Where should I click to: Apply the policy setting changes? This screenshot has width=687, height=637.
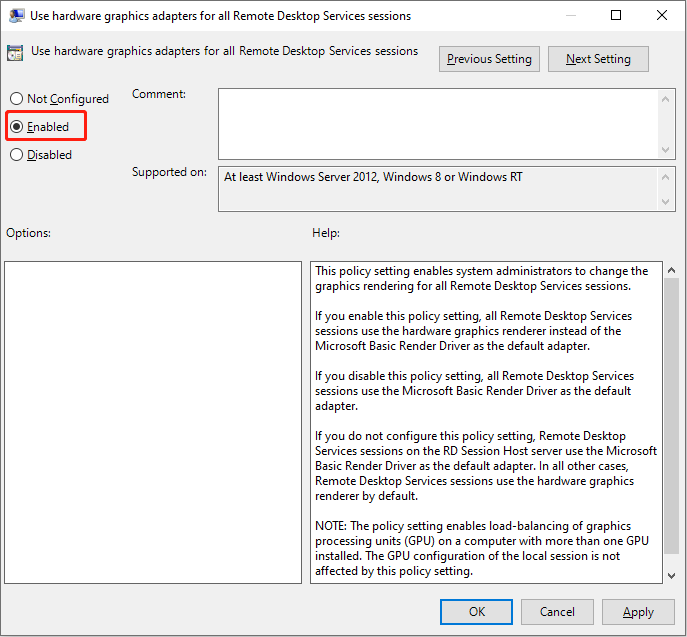(x=638, y=612)
